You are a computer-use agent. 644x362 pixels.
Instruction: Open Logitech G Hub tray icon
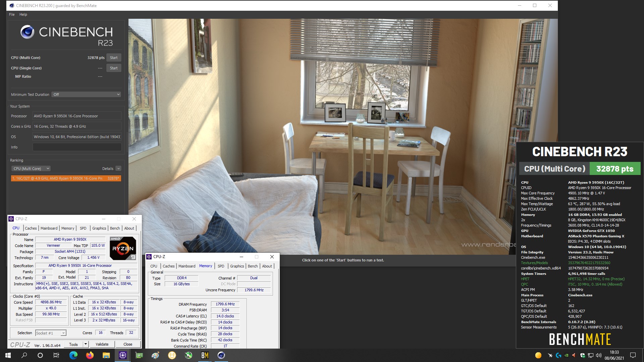click(558, 355)
